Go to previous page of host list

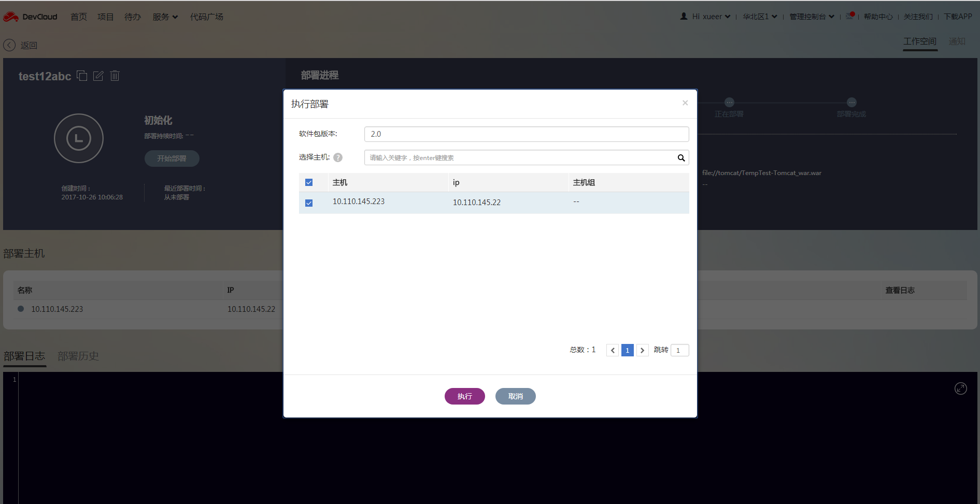click(613, 350)
